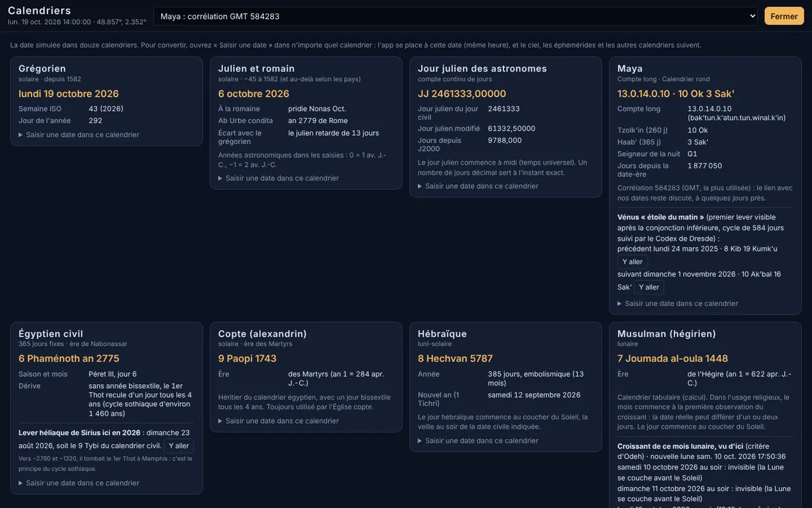Click the Roman date "pridie Nonas Oct."
Viewport: 812px width, 508px height.
click(x=317, y=109)
